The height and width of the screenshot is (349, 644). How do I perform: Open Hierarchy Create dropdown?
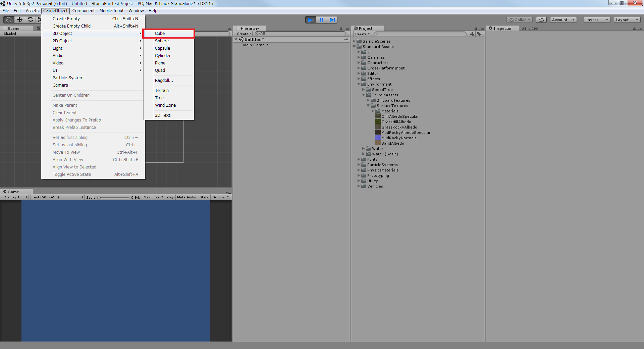[244, 34]
